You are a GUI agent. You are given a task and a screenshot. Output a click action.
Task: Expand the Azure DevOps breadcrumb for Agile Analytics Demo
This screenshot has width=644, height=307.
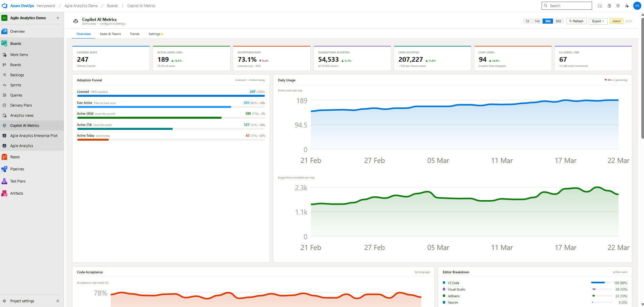coord(81,6)
